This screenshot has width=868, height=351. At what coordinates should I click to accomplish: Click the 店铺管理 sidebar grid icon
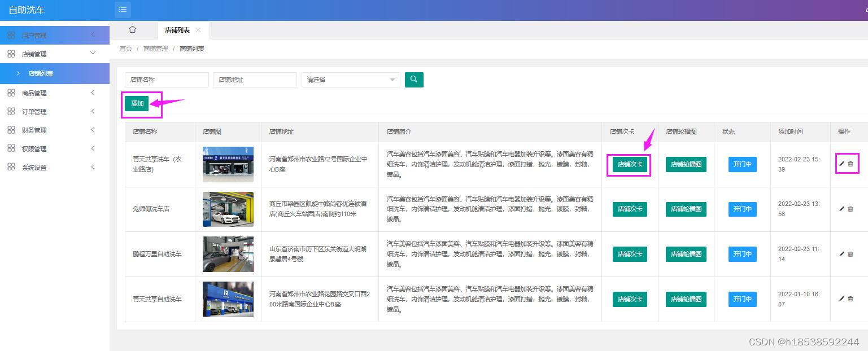11,54
